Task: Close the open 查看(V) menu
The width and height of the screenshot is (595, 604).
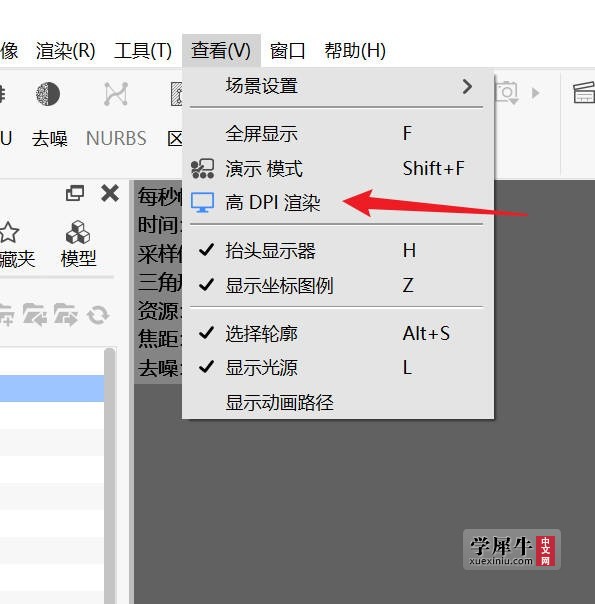Action: pos(221,50)
